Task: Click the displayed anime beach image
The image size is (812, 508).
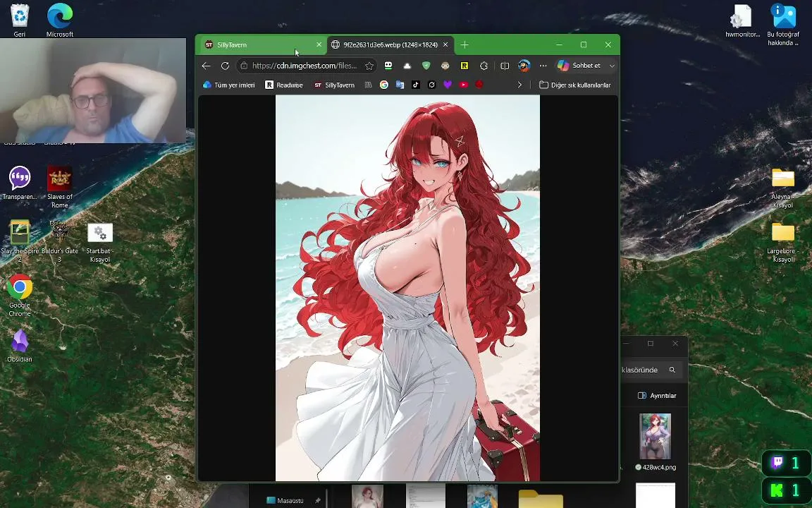Action: (x=407, y=288)
